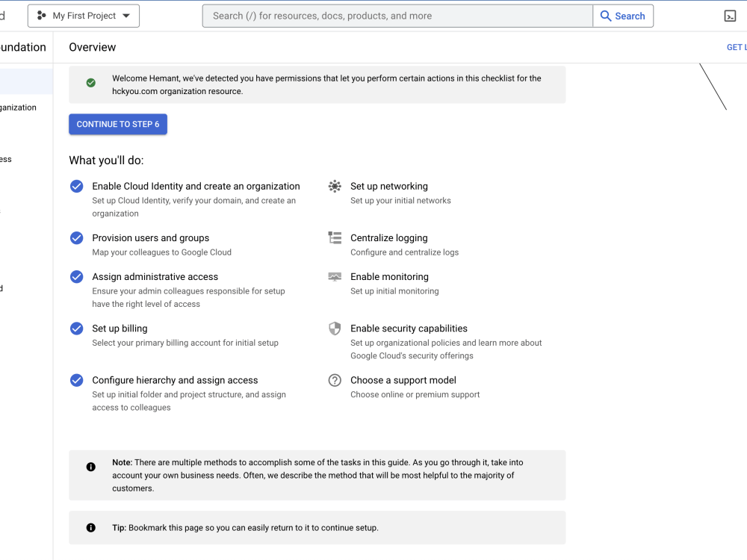This screenshot has height=560, width=747.
Task: Click the green checkmark in the welcome banner
Action: 90,82
